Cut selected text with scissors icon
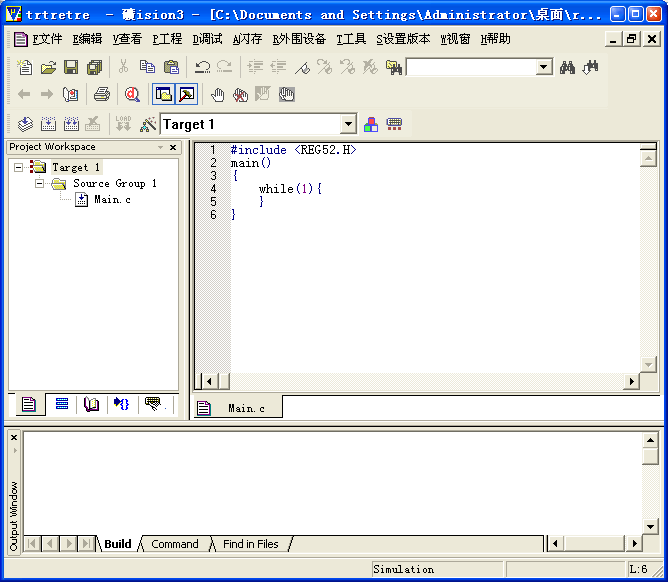This screenshot has height=582, width=668. coord(123,67)
